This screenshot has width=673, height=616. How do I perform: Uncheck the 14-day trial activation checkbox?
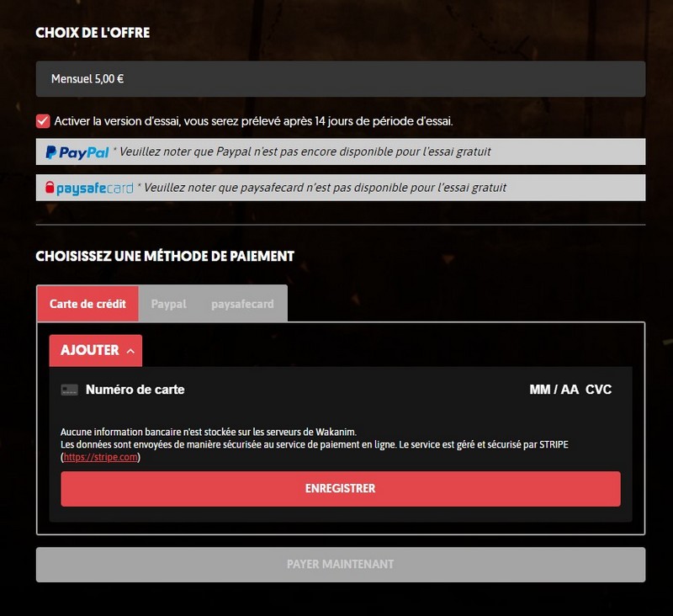pos(43,121)
